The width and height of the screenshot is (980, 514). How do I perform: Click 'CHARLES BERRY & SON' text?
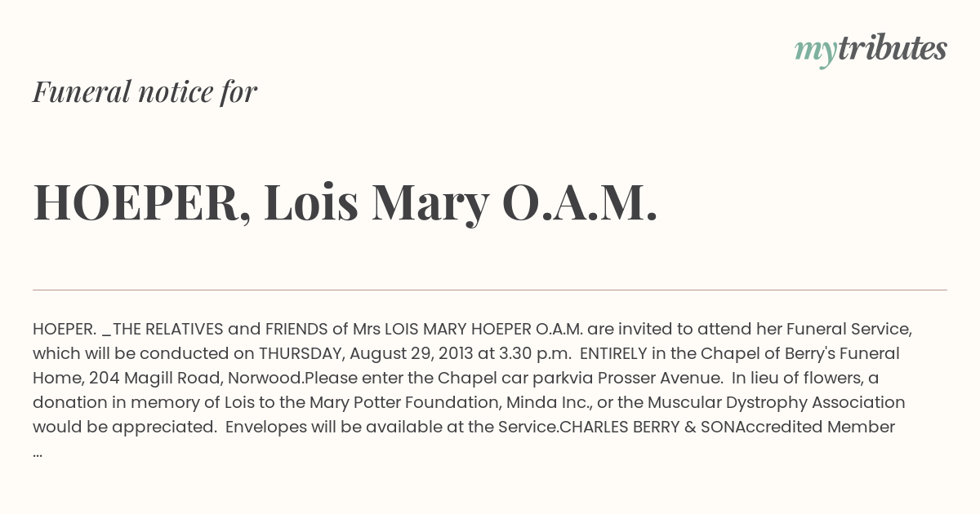(x=647, y=427)
